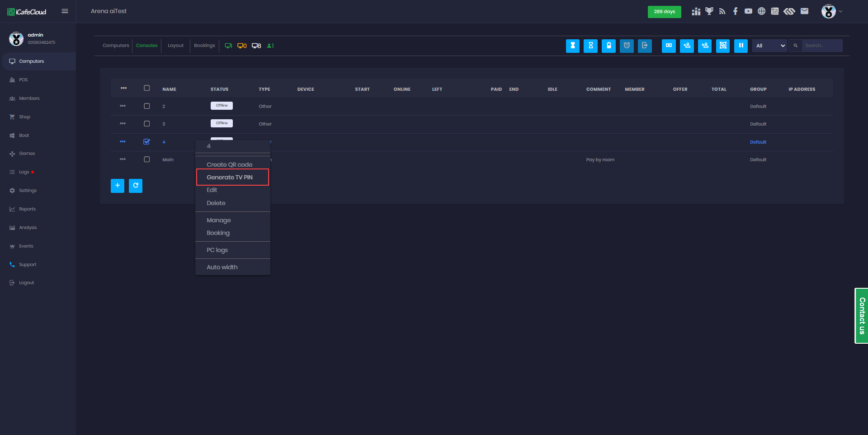868x435 pixels.
Task: Open three-dot menu for console 3
Action: pos(123,124)
